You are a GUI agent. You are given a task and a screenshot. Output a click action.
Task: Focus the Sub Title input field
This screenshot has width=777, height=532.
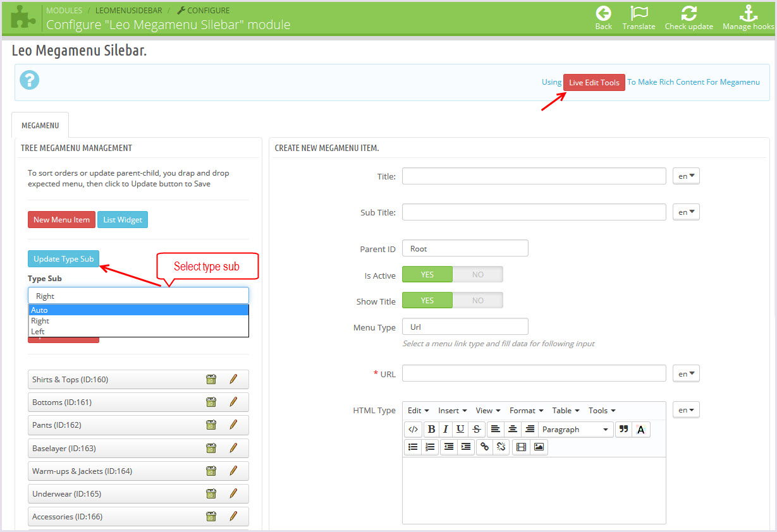[534, 212]
